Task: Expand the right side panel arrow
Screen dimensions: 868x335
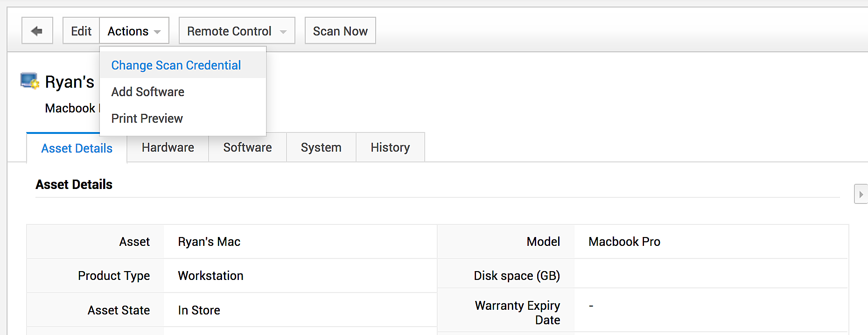Action: coord(861,194)
